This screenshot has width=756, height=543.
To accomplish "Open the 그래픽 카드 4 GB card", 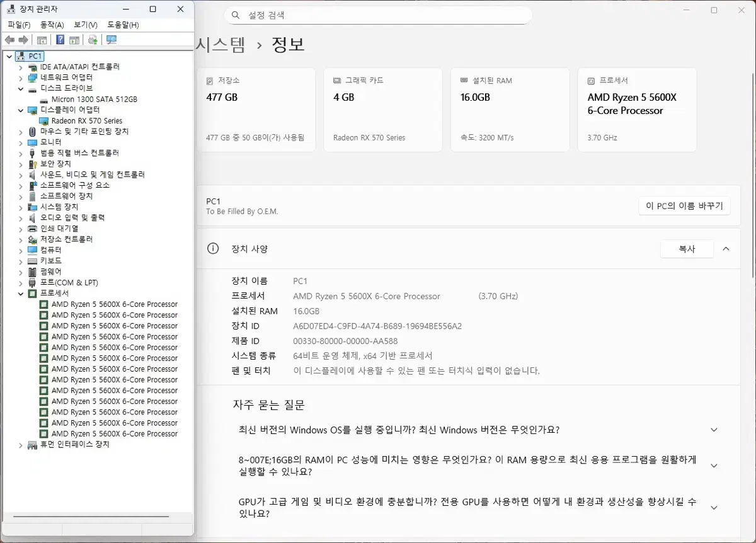I will point(383,110).
